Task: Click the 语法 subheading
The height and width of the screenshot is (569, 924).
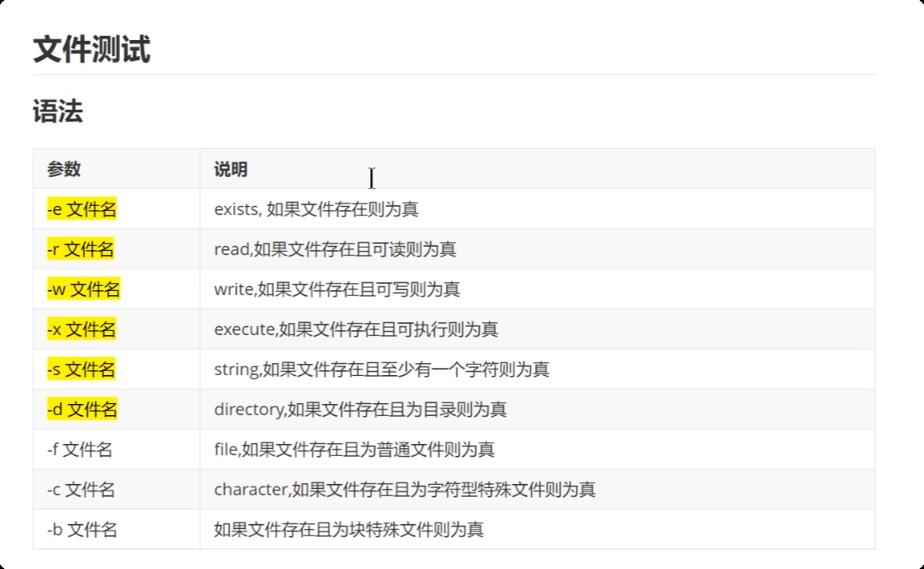Action: [x=58, y=111]
